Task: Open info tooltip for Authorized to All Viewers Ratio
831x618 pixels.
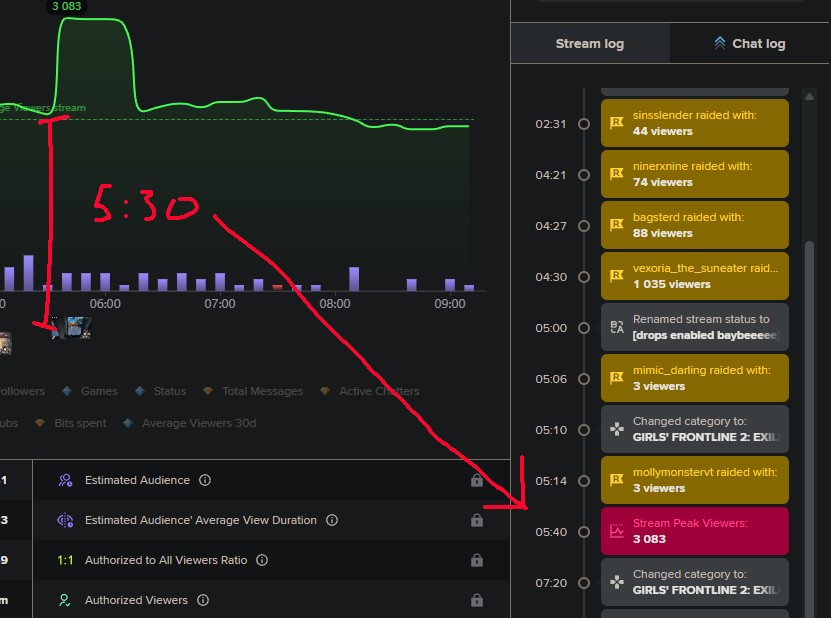Action: [262, 560]
